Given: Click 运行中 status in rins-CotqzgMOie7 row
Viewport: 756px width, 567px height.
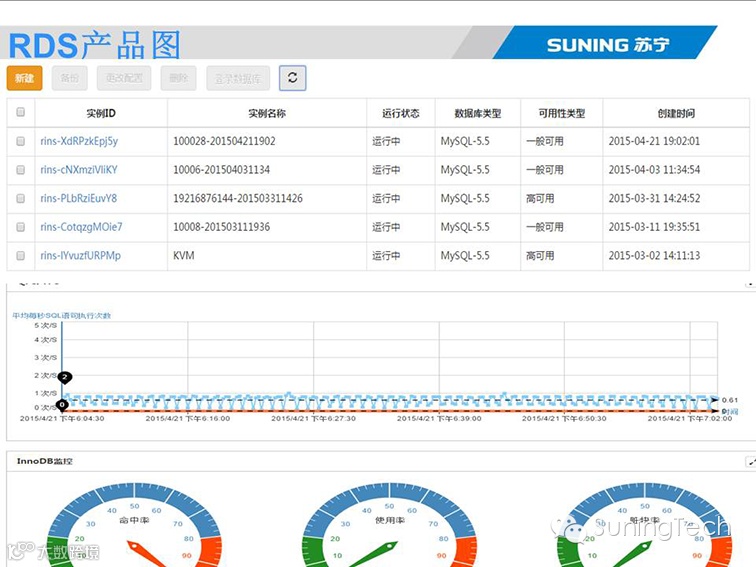Looking at the screenshot, I should click(386, 227).
